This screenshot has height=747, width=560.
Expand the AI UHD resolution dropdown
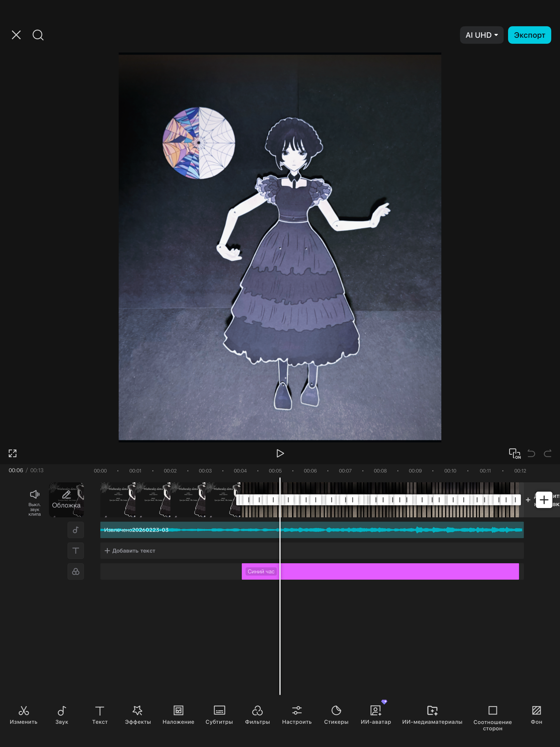pyautogui.click(x=481, y=35)
